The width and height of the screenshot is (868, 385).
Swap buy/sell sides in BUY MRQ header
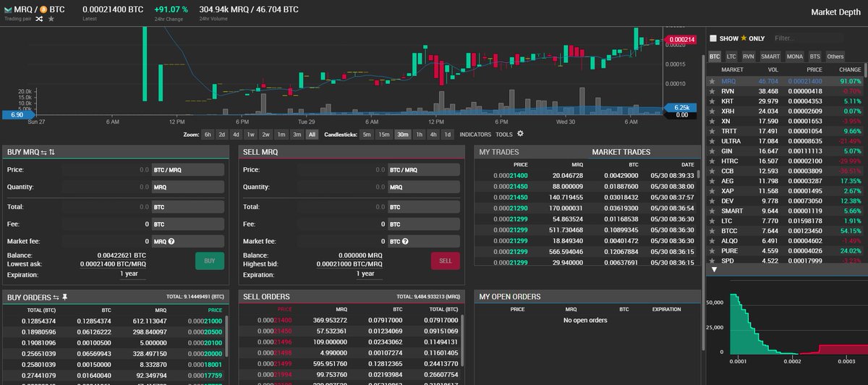pyautogui.click(x=43, y=152)
